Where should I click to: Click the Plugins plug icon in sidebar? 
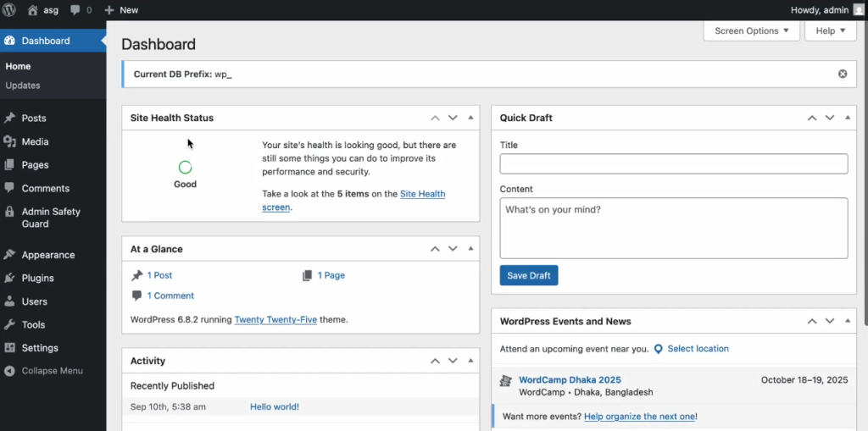(x=9, y=279)
